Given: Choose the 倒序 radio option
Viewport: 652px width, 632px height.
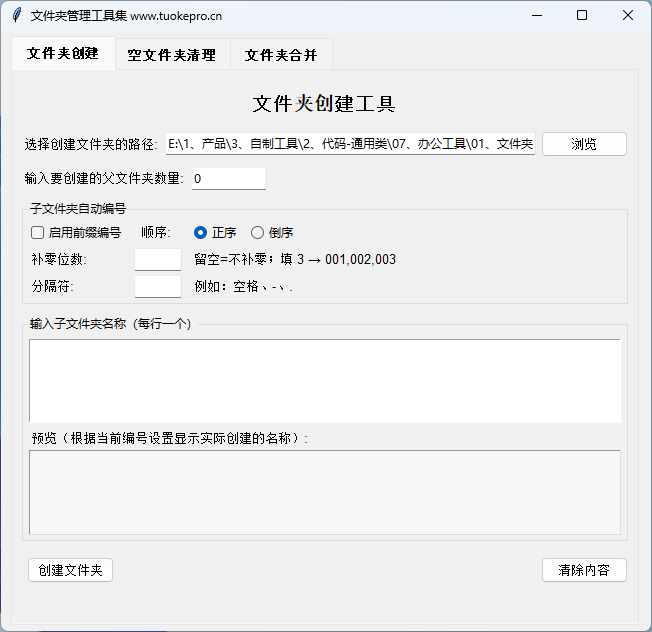Looking at the screenshot, I should pyautogui.click(x=258, y=233).
